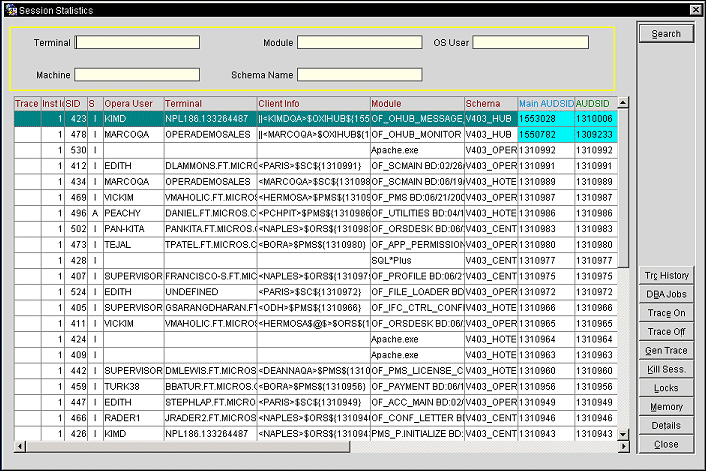Click the Machine input box
The width and height of the screenshot is (706, 471).
tap(137, 74)
